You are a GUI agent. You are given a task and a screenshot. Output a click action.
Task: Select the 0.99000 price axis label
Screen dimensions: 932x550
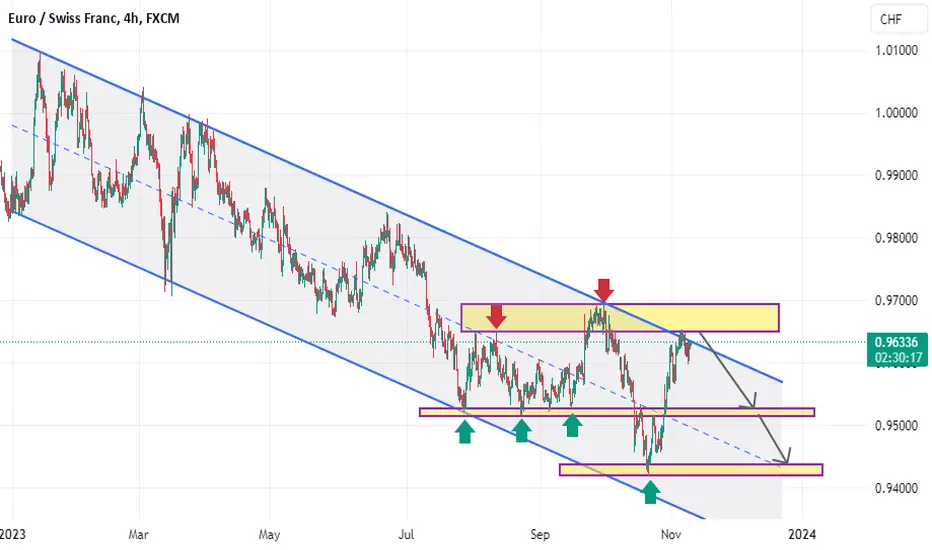click(896, 175)
